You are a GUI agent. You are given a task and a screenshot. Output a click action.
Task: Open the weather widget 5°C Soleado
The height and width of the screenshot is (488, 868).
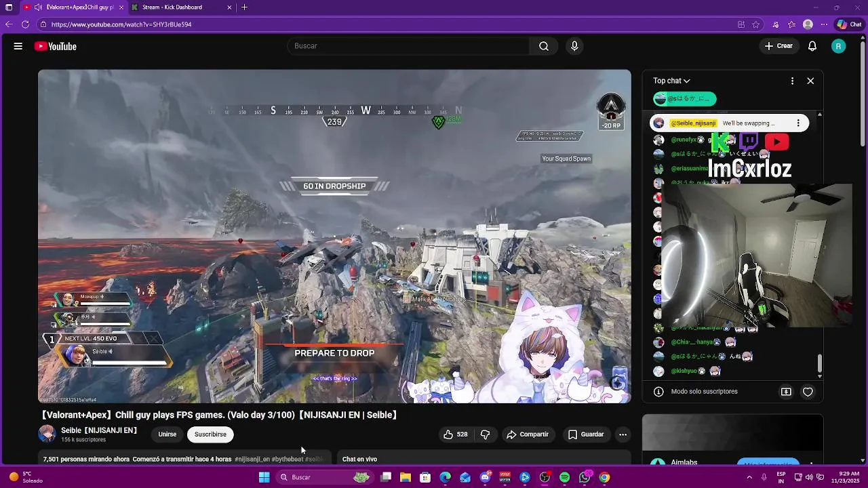coord(24,477)
